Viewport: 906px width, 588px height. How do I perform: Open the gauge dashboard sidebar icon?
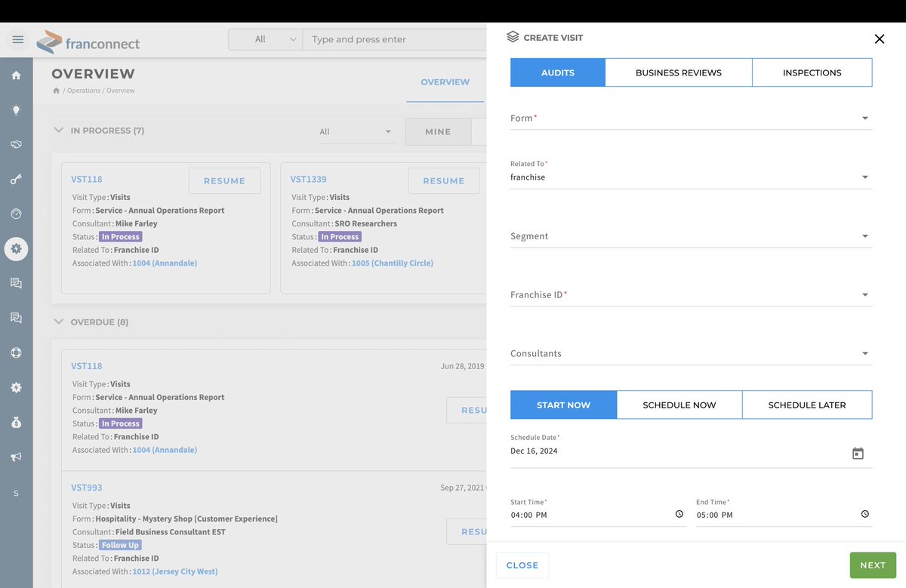(x=16, y=214)
